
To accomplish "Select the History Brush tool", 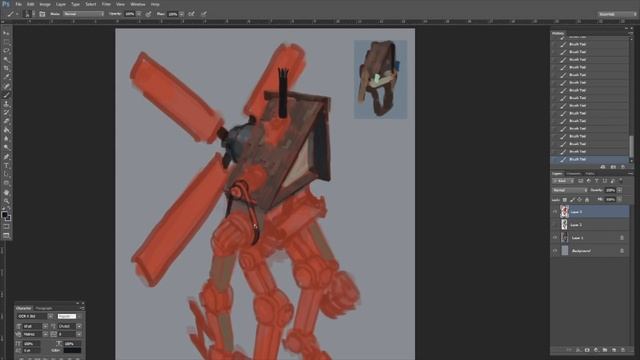I will point(6,113).
